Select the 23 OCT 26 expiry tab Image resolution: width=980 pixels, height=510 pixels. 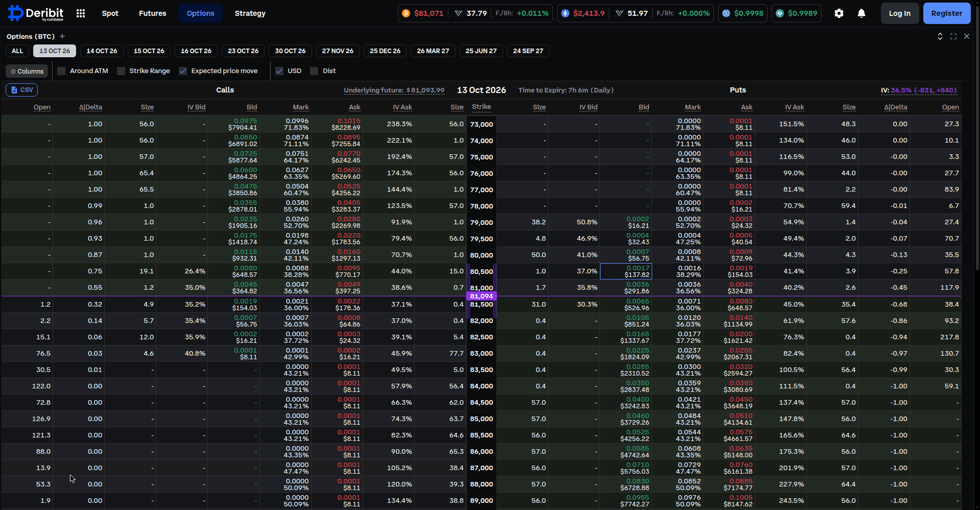[x=243, y=51]
